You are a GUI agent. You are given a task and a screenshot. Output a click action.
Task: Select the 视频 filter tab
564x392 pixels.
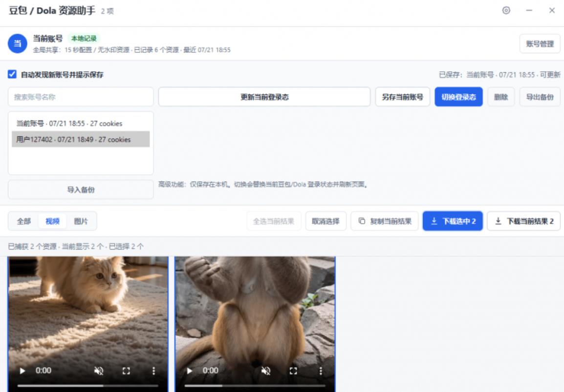[52, 221]
